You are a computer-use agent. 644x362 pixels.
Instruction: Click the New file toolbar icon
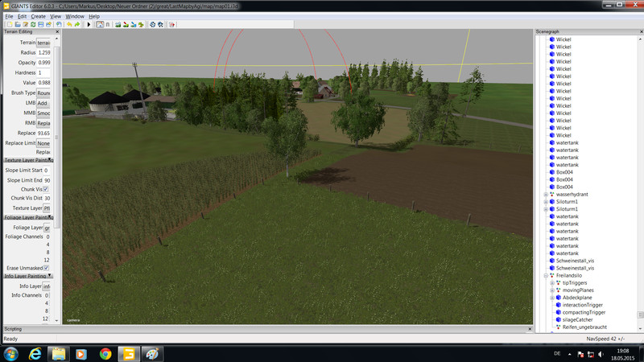pyautogui.click(x=8, y=25)
